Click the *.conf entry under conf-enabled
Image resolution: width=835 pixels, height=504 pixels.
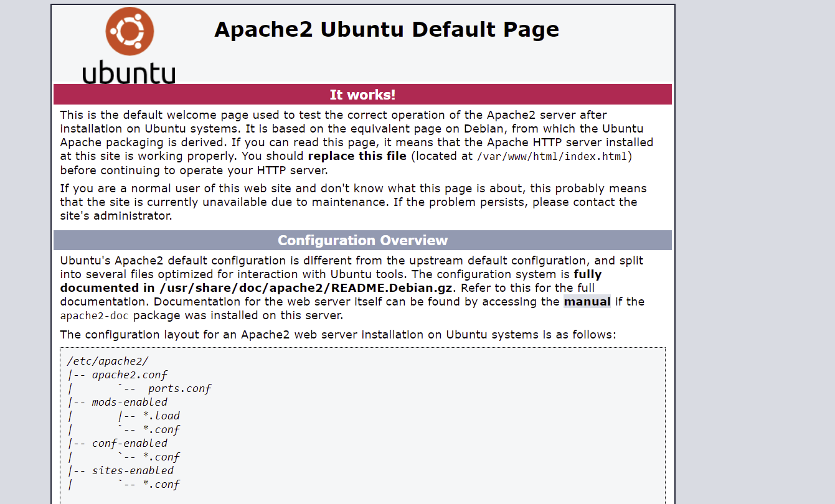tap(161, 457)
